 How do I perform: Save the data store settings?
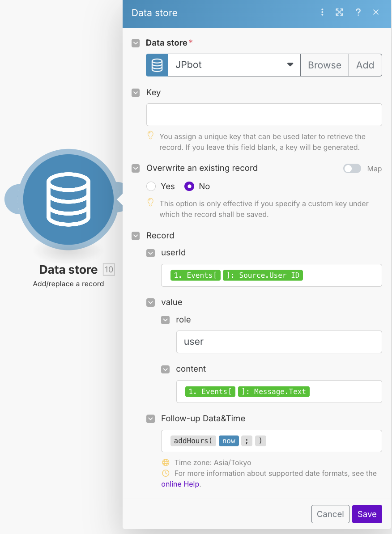coord(367,514)
